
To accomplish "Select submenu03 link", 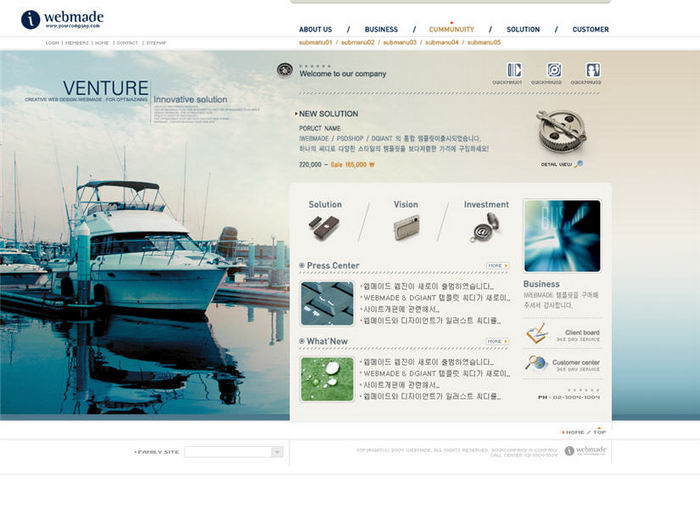I will tap(400, 42).
